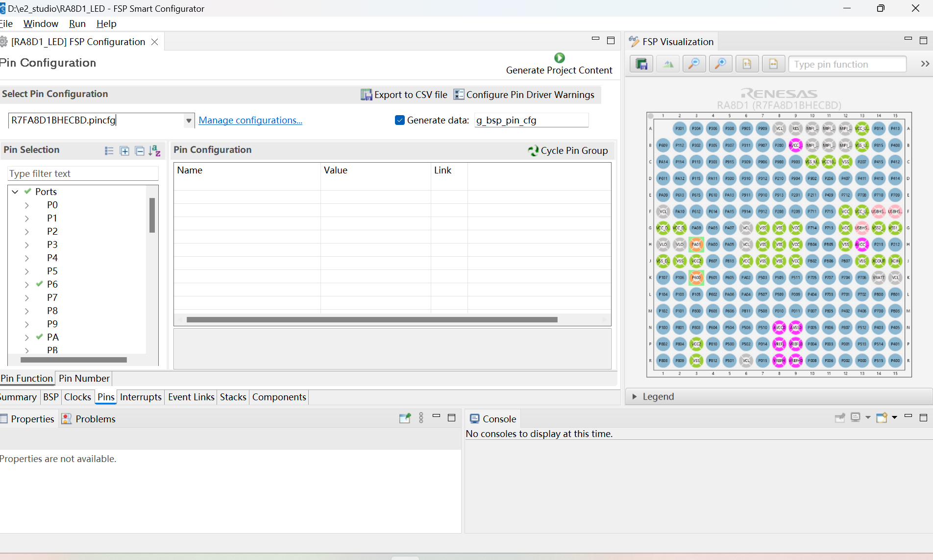Expand the P6 port node
Viewport: 933px width, 560px height.
click(26, 284)
